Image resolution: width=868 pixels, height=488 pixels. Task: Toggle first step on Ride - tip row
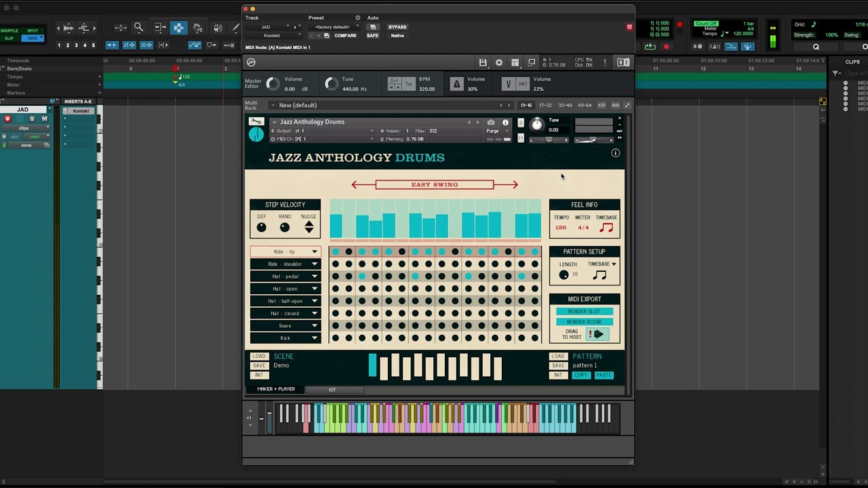click(335, 251)
